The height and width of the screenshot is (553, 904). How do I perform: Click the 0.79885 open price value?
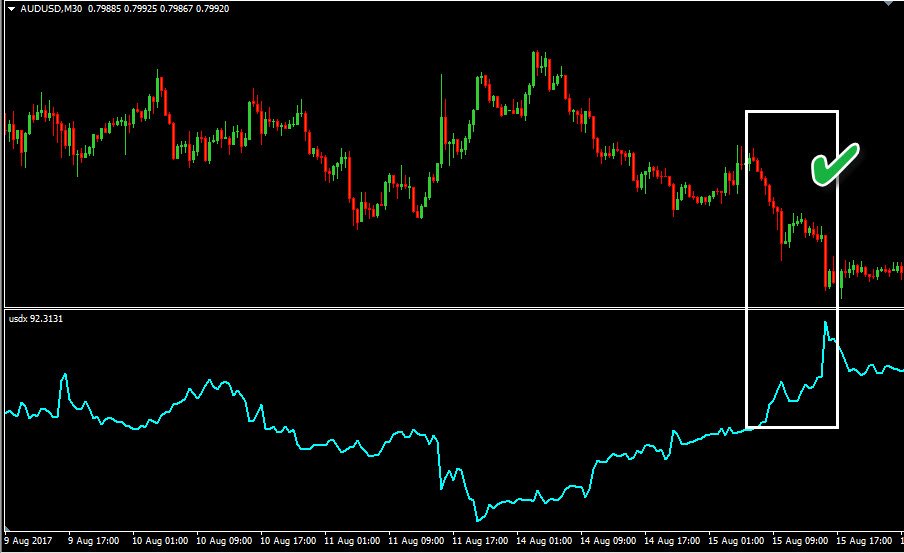point(104,9)
